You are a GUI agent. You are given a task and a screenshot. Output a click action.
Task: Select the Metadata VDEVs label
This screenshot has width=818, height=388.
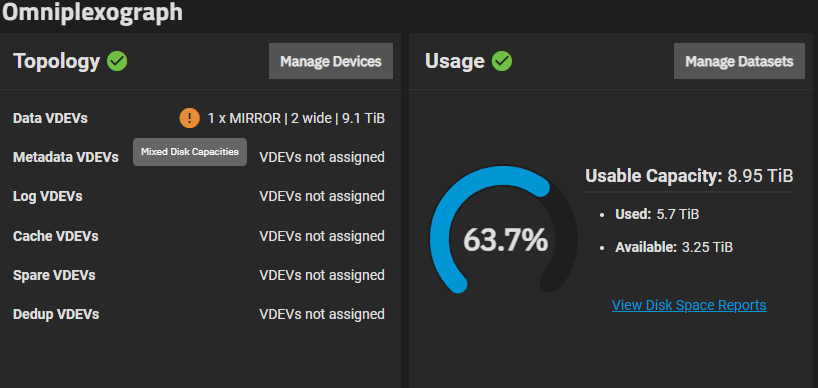[66, 157]
